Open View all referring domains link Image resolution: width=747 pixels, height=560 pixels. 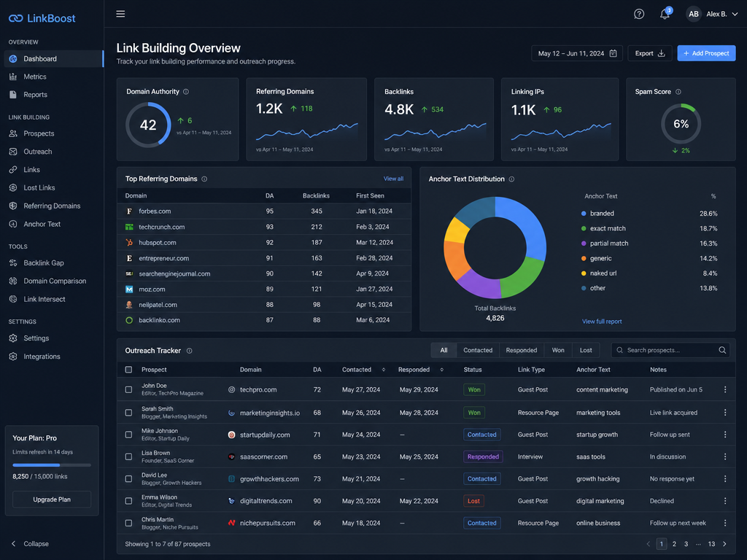click(x=393, y=179)
